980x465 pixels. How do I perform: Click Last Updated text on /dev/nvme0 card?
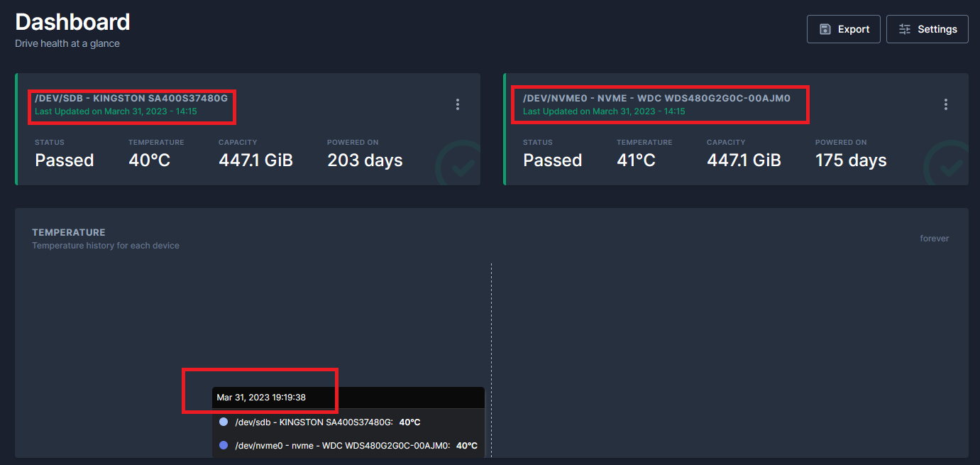click(604, 111)
